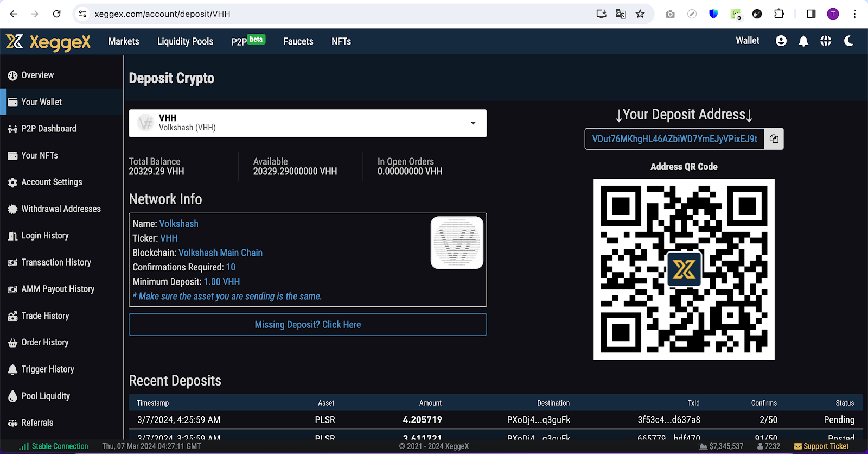
Task: Click the $7,345,537 volume statistic
Action: pyautogui.click(x=721, y=446)
